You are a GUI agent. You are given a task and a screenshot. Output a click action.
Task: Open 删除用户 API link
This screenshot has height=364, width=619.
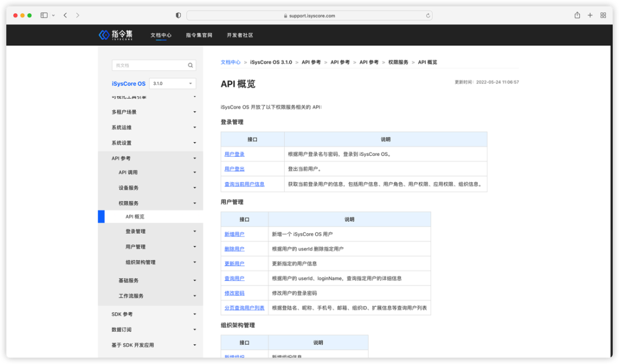(234, 249)
